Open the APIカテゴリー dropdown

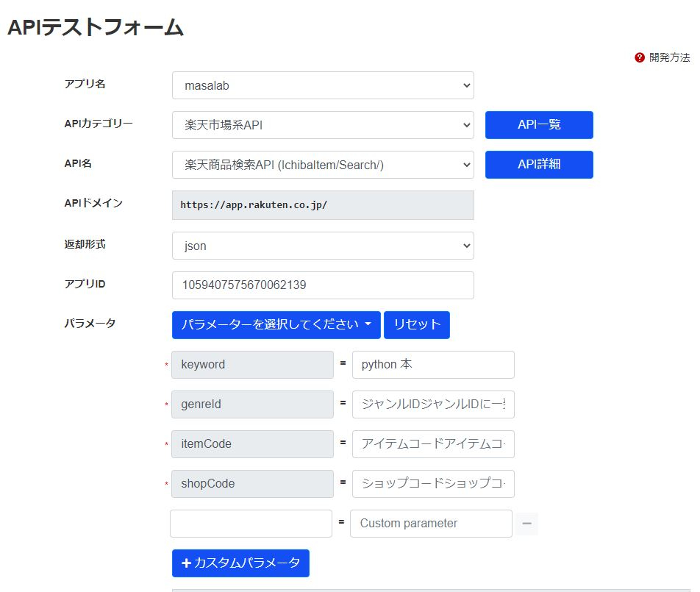point(322,125)
